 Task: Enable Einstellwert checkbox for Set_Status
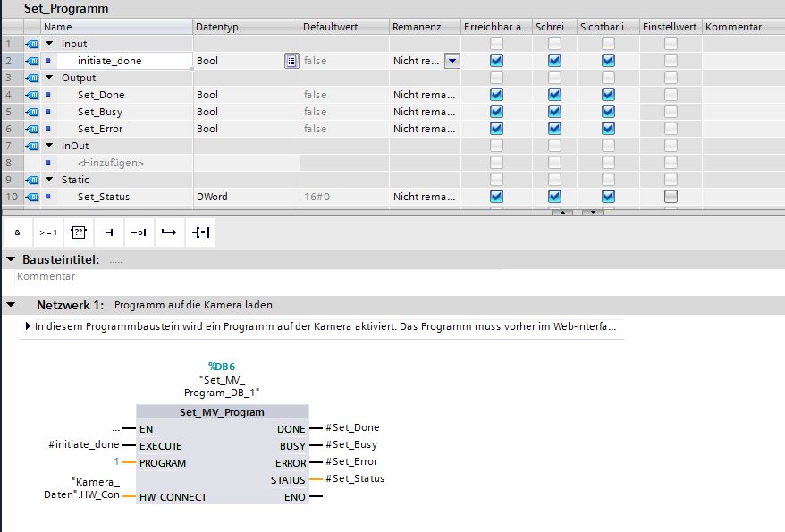671,197
